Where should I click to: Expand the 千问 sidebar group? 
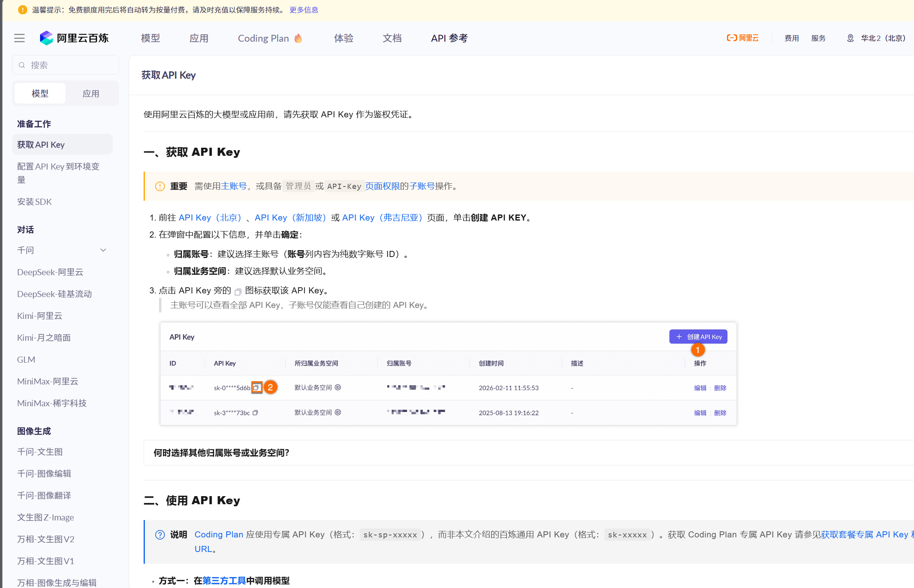coord(103,250)
